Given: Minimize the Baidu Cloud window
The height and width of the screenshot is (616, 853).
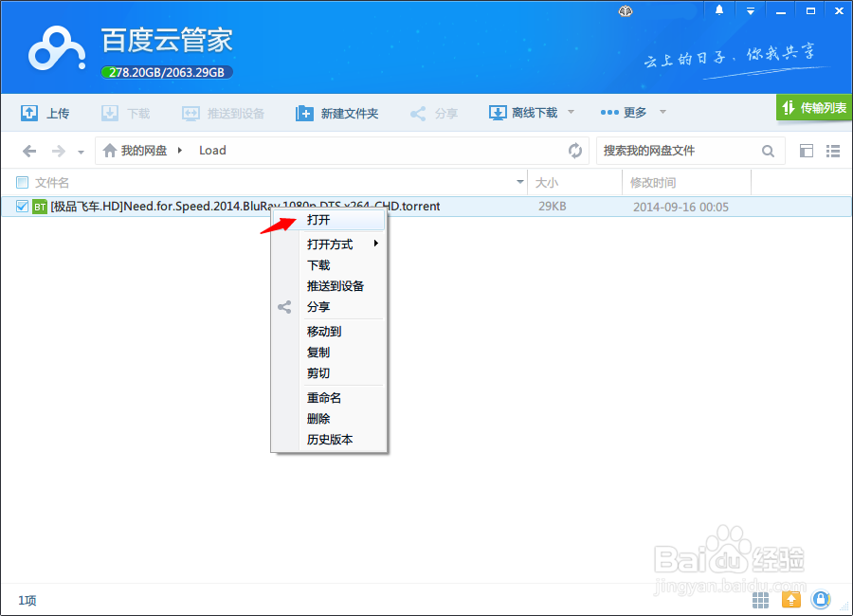Looking at the screenshot, I should point(781,10).
